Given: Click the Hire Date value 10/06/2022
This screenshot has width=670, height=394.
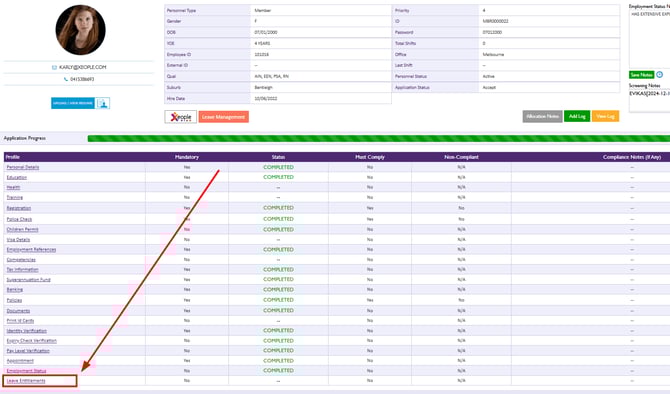Looking at the screenshot, I should click(266, 99).
